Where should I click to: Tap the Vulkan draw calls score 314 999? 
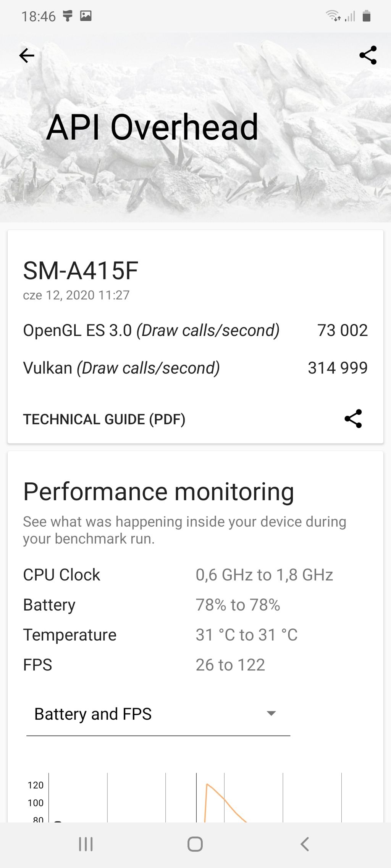338,368
